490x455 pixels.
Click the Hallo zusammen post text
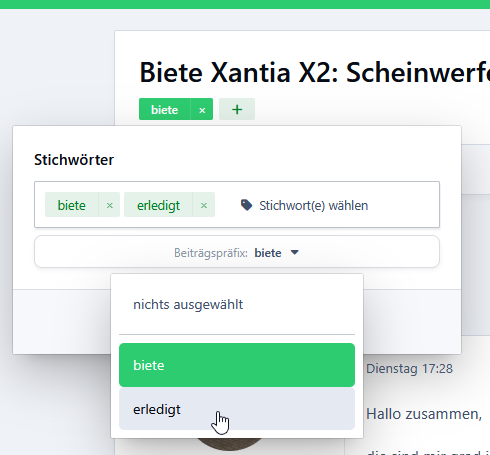(424, 414)
